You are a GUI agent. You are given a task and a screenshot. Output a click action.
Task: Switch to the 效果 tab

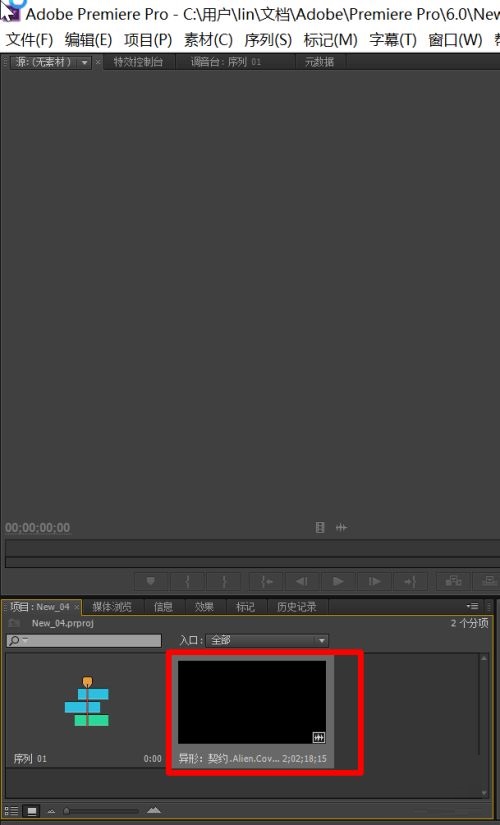204,607
